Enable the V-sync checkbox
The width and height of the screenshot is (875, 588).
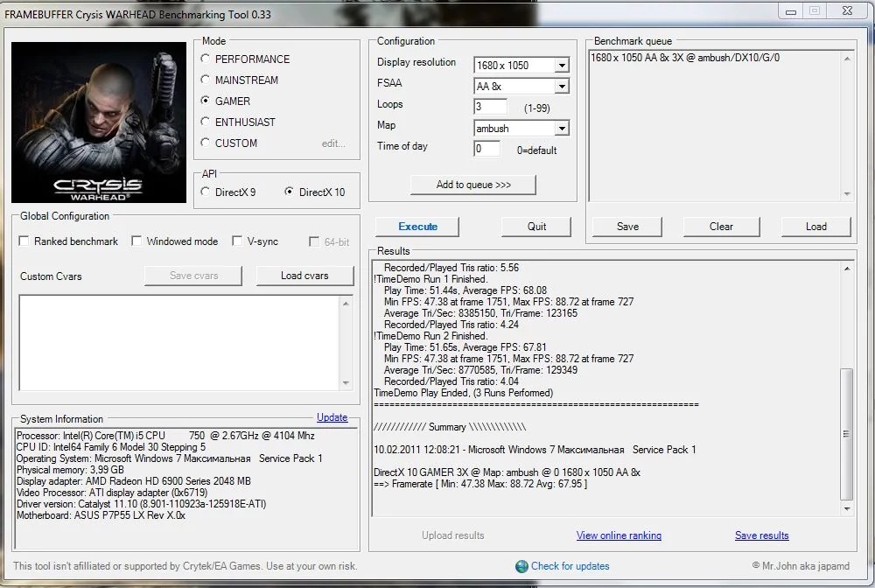(x=237, y=241)
